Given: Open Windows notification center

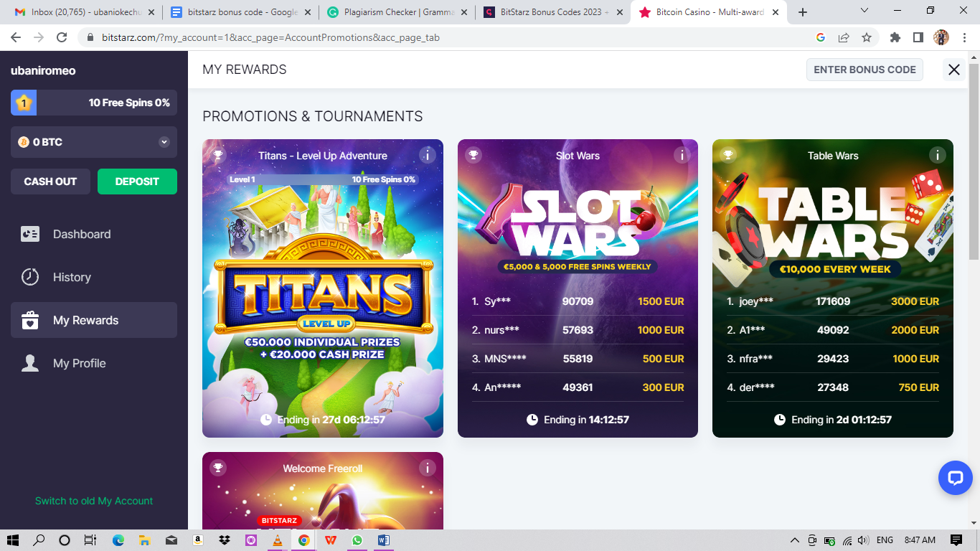Looking at the screenshot, I should [x=956, y=540].
